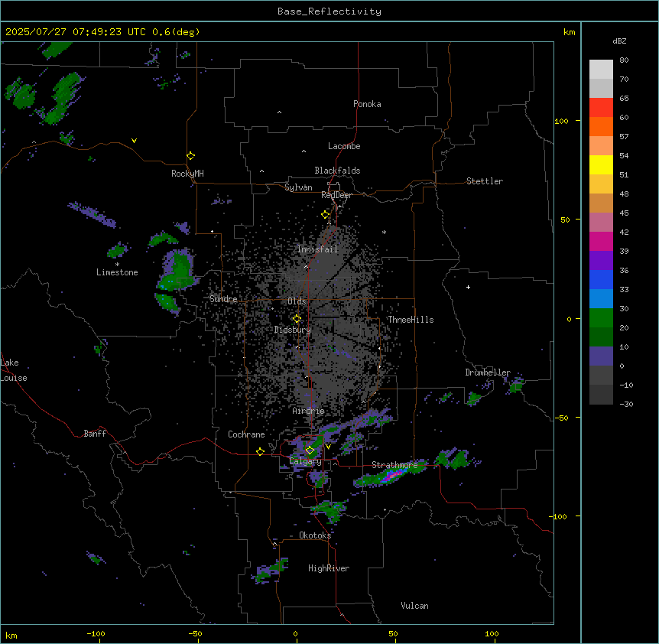Click the Banff label

click(95, 434)
